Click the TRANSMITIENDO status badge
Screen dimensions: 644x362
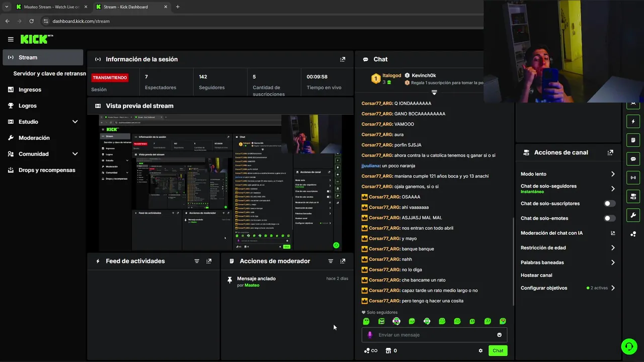click(109, 78)
